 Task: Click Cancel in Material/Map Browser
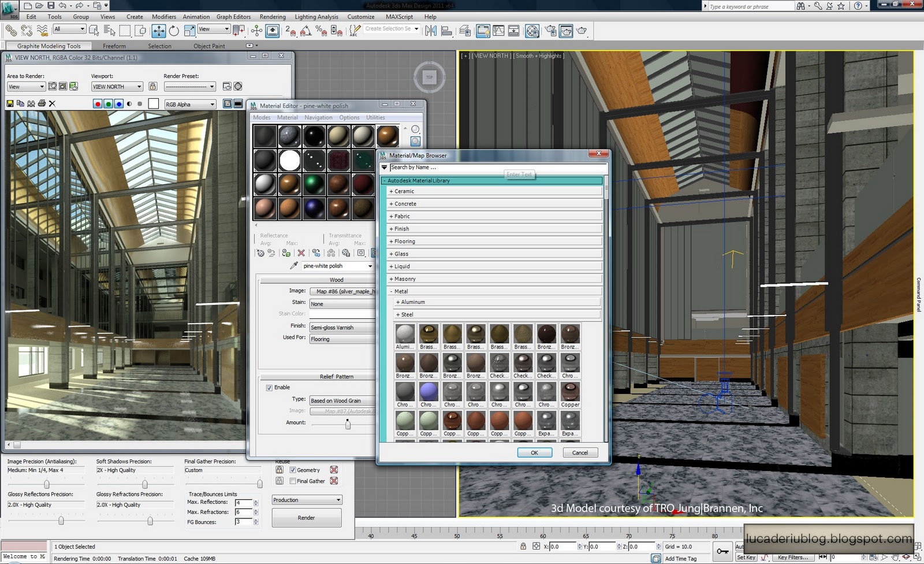pyautogui.click(x=580, y=452)
